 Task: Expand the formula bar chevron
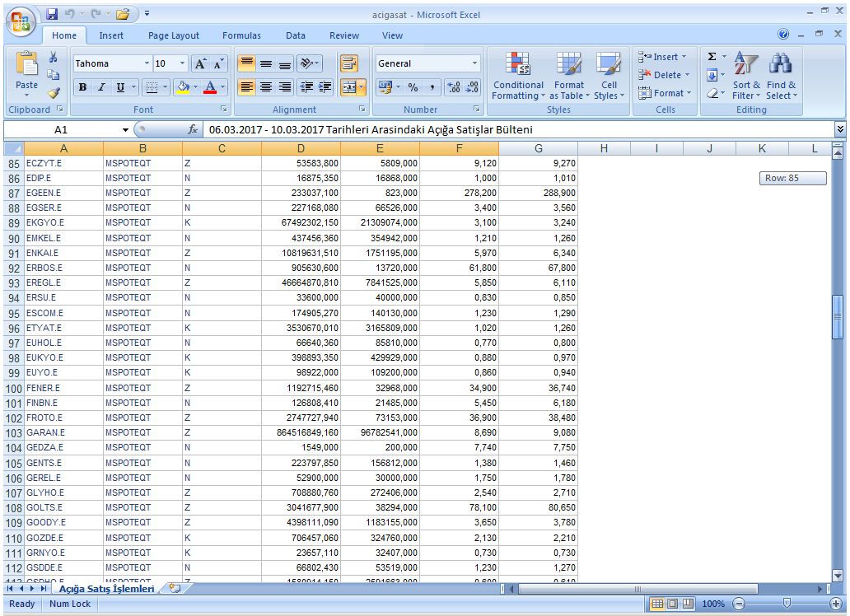(839, 129)
